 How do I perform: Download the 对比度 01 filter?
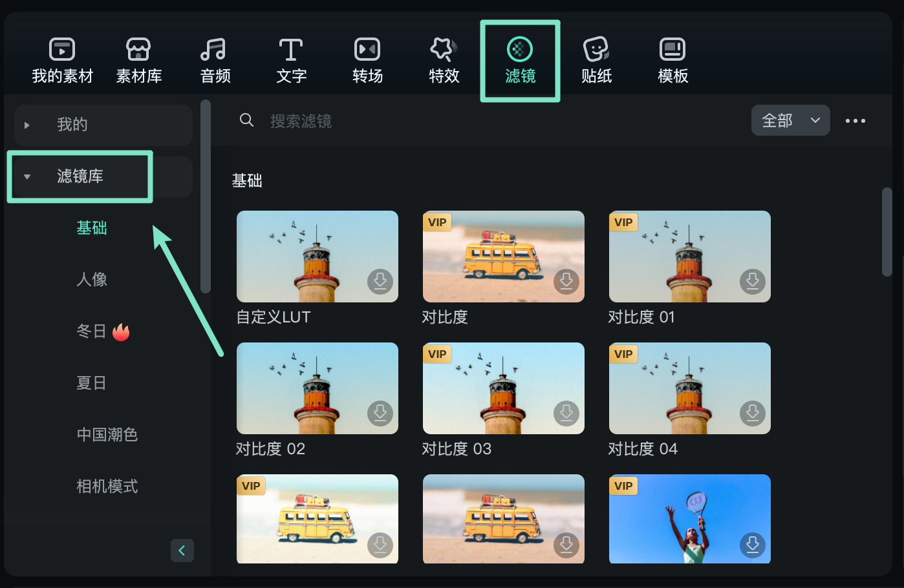click(x=752, y=282)
